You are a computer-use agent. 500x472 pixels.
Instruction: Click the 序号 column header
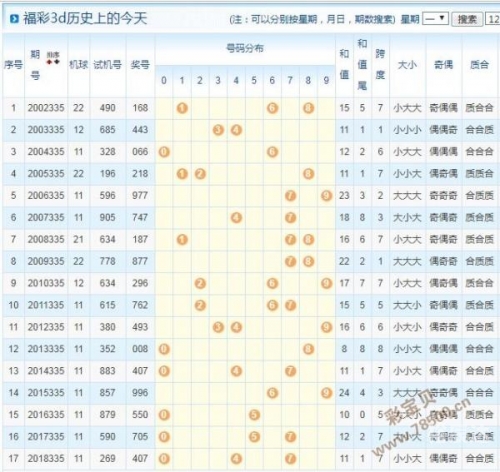tap(13, 65)
